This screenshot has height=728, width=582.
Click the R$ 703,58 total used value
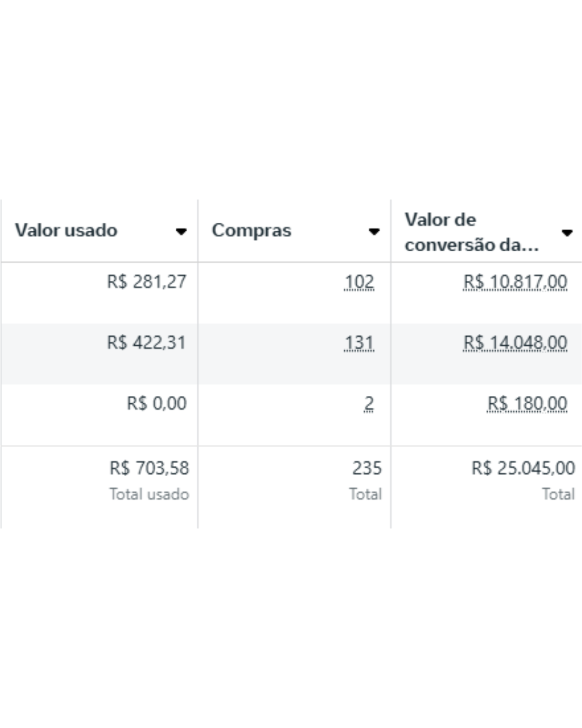click(x=149, y=468)
